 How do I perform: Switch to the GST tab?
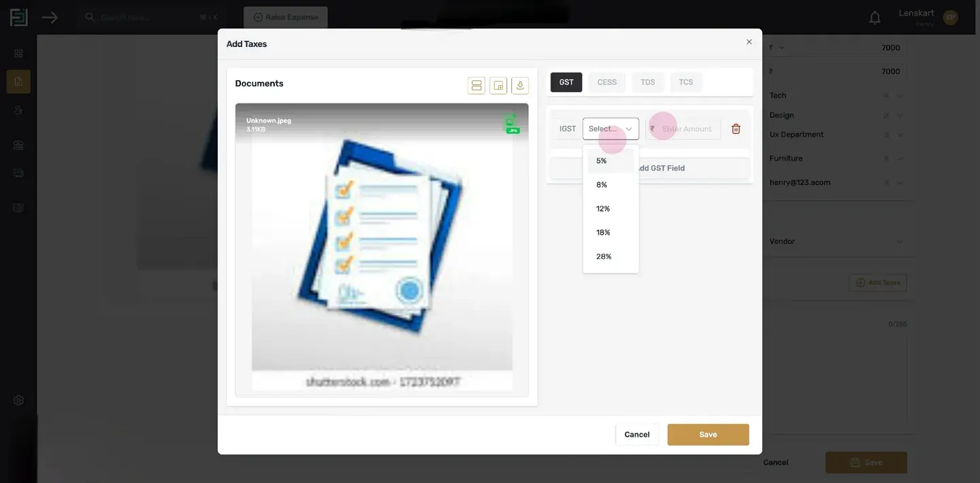[x=566, y=82]
